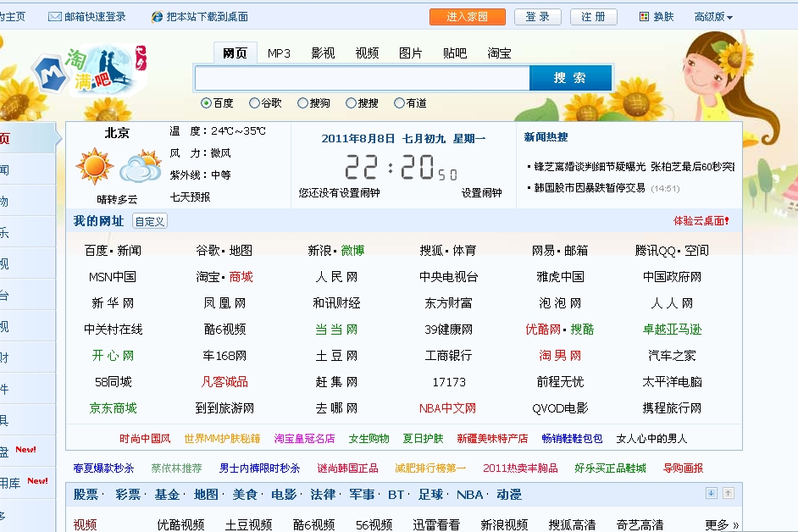Switch to the MP3 search tab
Screen dimensions: 798x532
pyautogui.click(x=279, y=53)
